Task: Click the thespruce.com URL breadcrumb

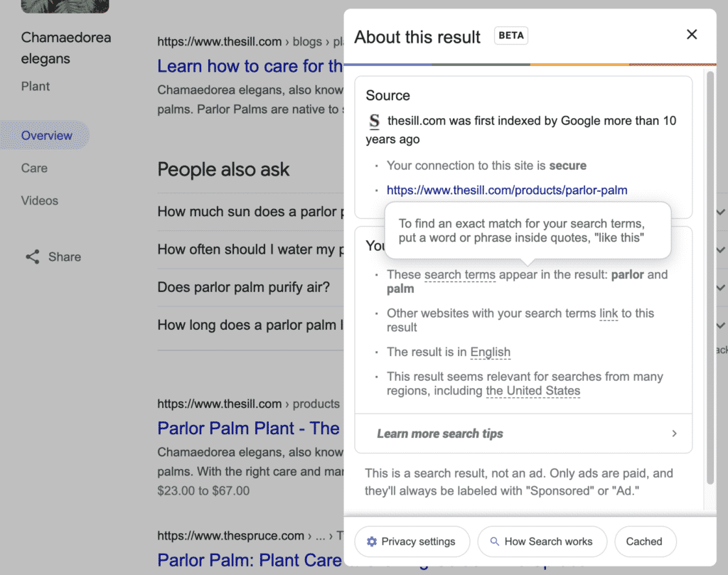Action: (x=250, y=535)
